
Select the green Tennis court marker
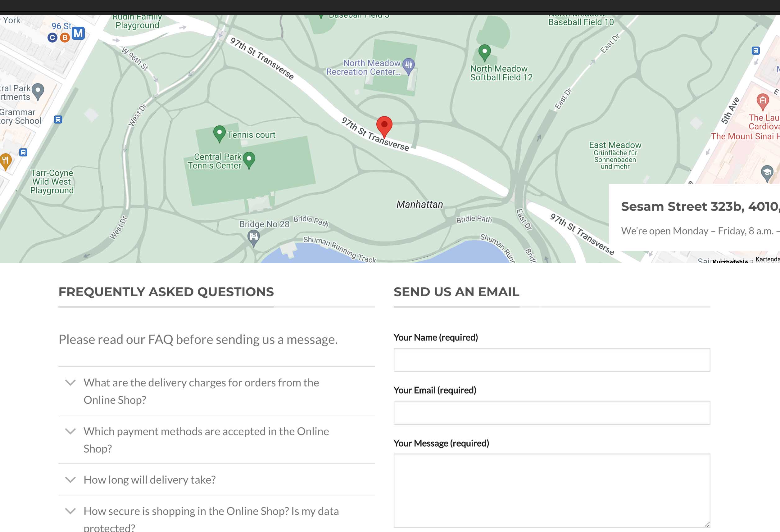pos(219,134)
